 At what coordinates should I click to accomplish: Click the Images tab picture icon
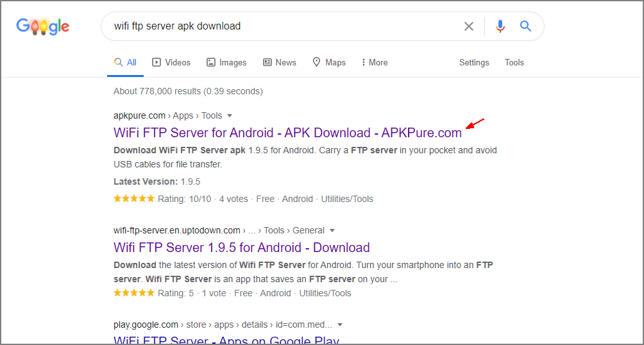pyautogui.click(x=210, y=62)
